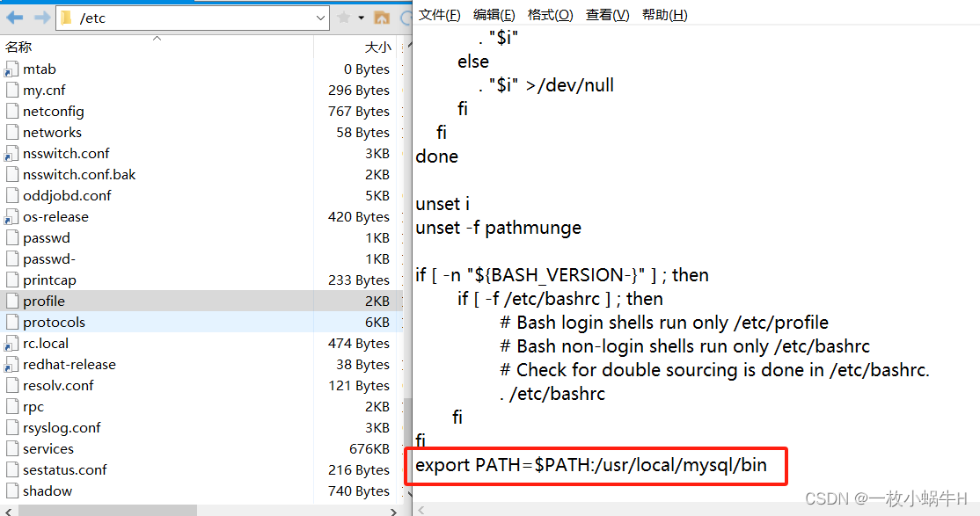The width and height of the screenshot is (980, 516).
Task: Click the bookmark star icon
Action: point(344,18)
